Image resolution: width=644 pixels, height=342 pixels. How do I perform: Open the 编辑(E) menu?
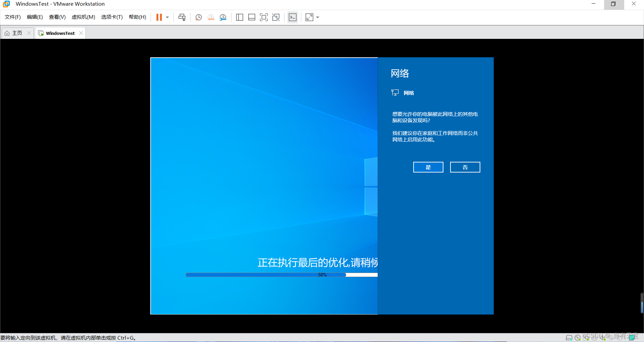pyautogui.click(x=35, y=17)
